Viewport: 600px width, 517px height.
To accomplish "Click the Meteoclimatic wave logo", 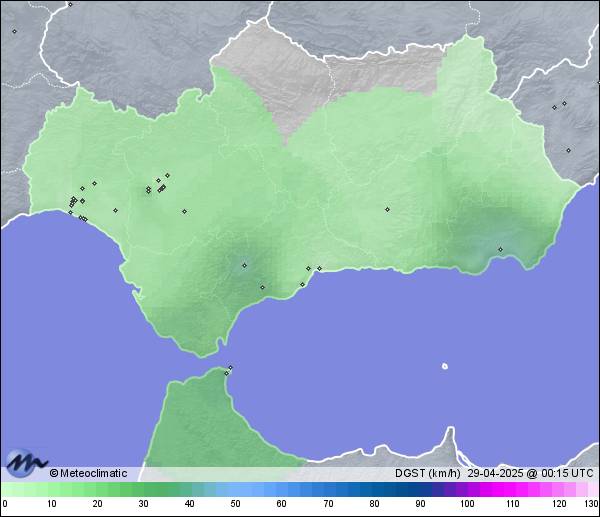I will pos(26,463).
